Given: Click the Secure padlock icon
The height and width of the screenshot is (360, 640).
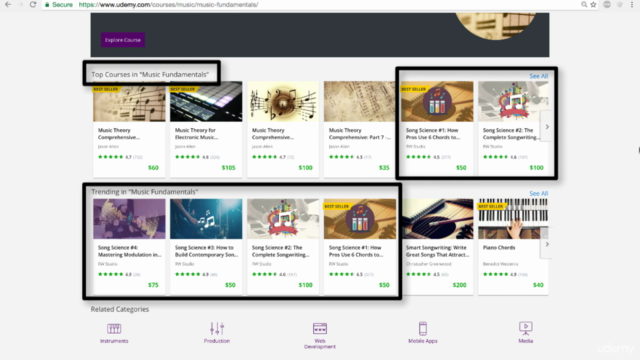Looking at the screenshot, I should 47,4.
